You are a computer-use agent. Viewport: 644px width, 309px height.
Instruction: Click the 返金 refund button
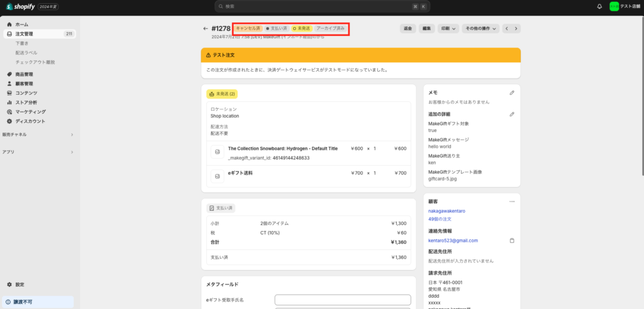click(408, 28)
